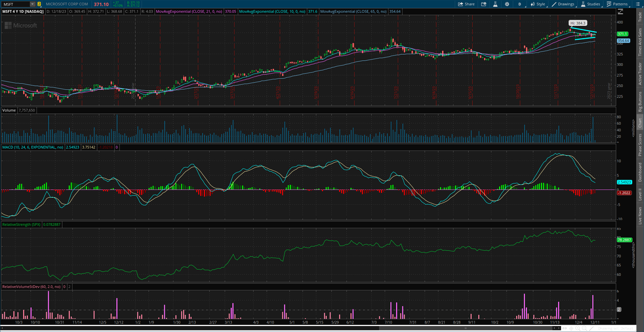Open the Drawings menu
This screenshot has height=332, width=644.
click(x=563, y=4)
